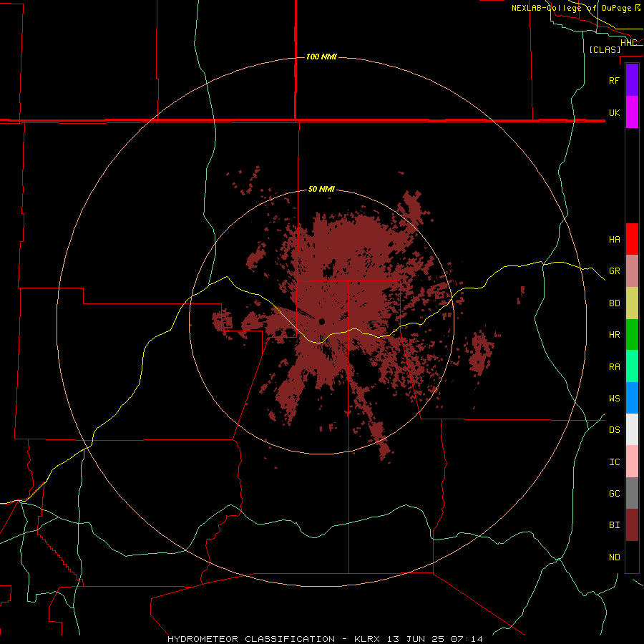Click the HA legend label
Screen dimensions: 644x644
tap(614, 240)
